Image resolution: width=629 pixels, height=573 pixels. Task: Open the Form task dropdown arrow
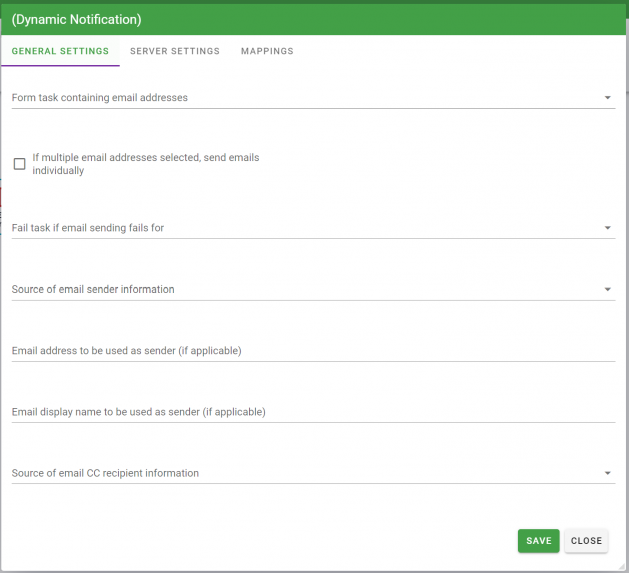point(608,98)
